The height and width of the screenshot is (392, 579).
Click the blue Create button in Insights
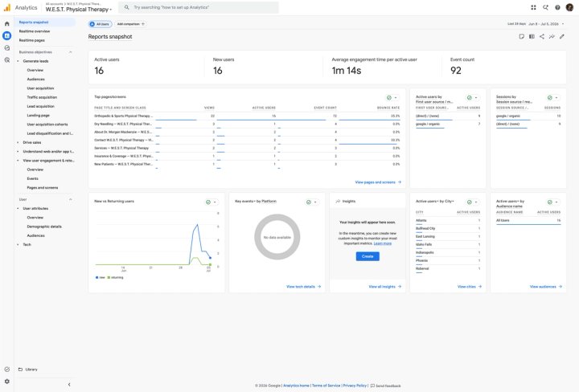tap(368, 256)
